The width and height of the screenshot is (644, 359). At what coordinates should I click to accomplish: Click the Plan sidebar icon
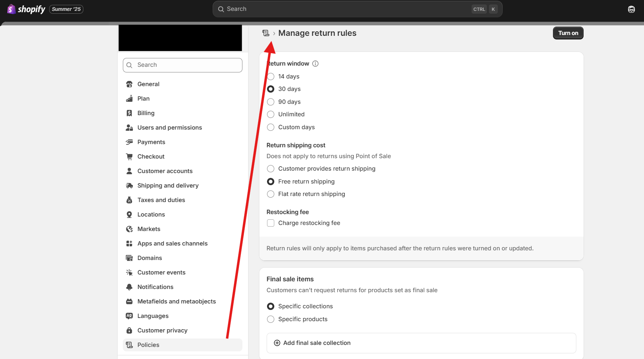pos(129,99)
